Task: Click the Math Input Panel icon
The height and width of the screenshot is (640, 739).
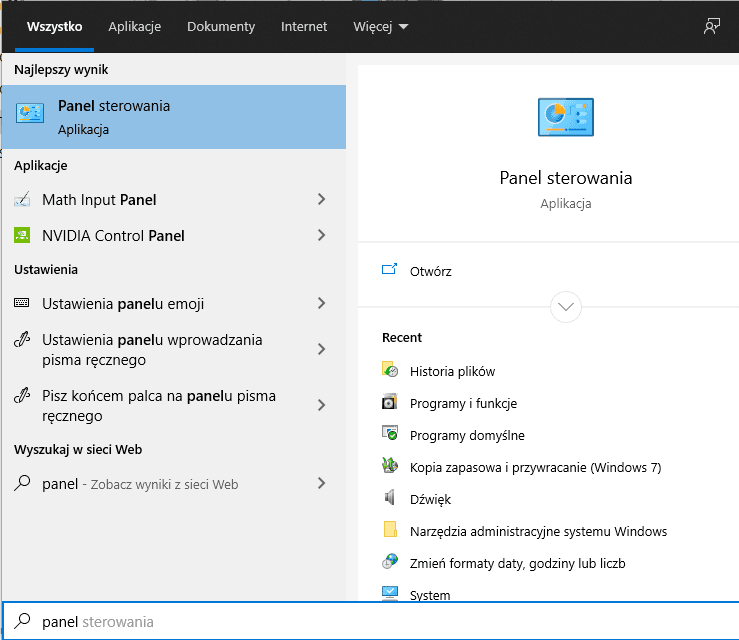Action: (x=22, y=199)
